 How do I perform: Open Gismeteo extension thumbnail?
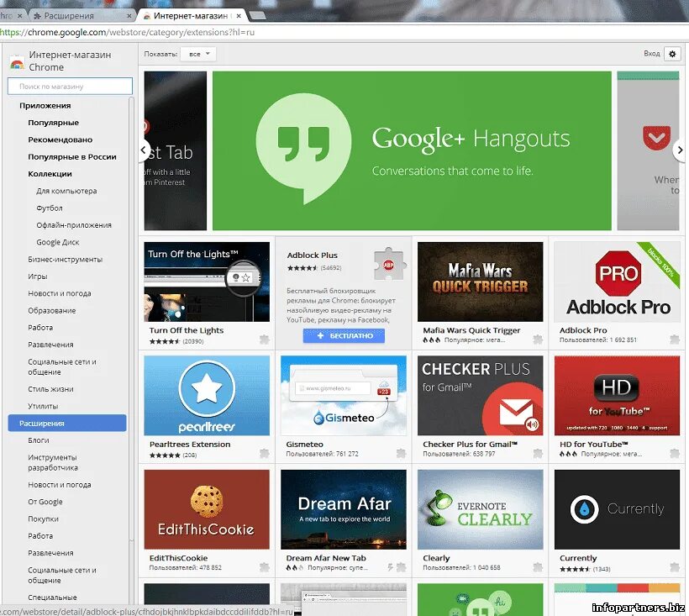(x=344, y=396)
